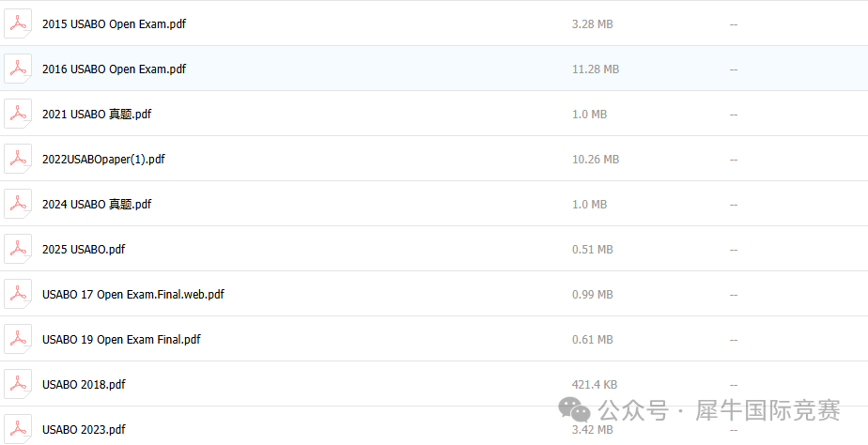Click PDF icon next to 2016 USABO Open Exam

coord(18,69)
